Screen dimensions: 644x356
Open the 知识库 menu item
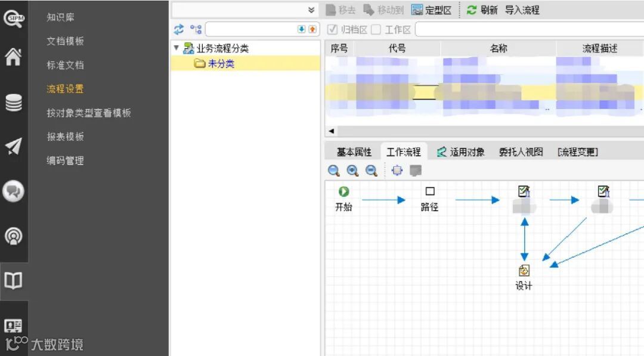click(60, 17)
